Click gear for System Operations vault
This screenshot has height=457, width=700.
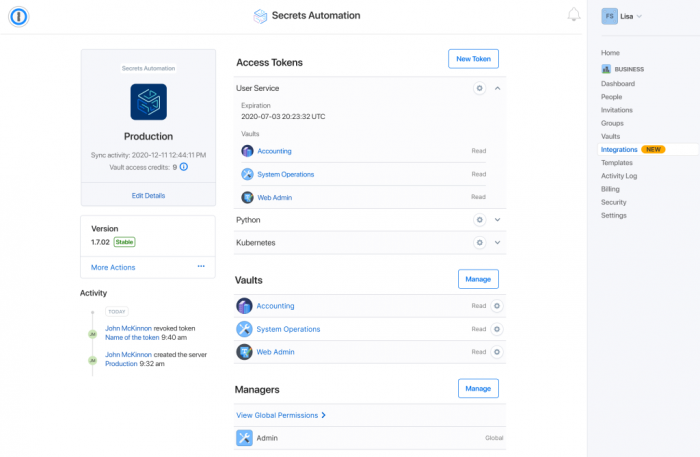pos(497,329)
